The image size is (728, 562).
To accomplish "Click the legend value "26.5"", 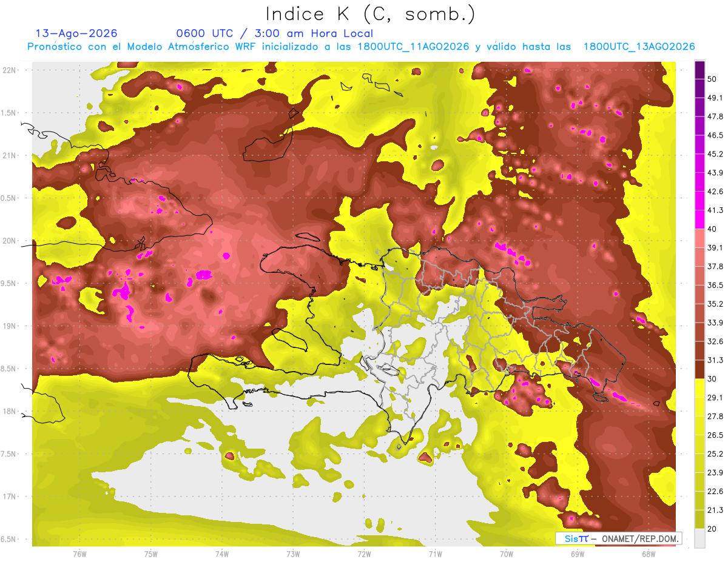I will (x=715, y=435).
